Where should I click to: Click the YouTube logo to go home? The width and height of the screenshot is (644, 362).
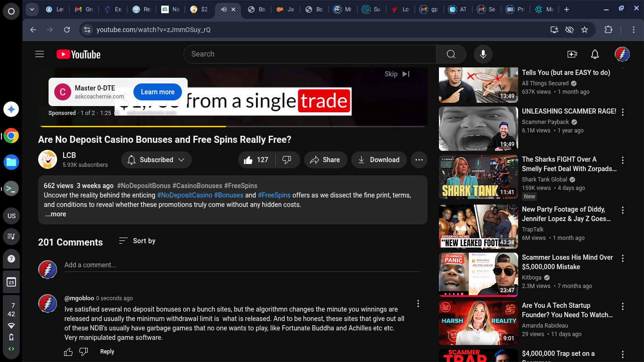point(78,55)
